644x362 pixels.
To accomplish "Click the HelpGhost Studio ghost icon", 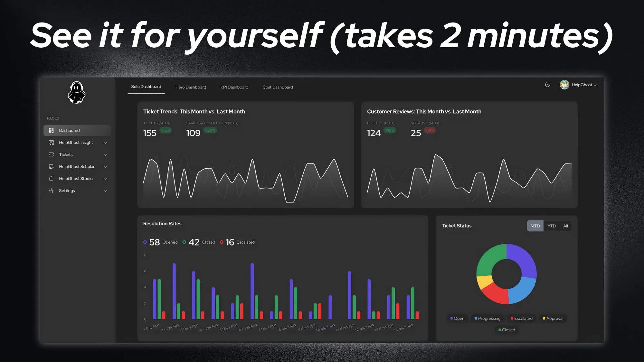I will (51, 179).
